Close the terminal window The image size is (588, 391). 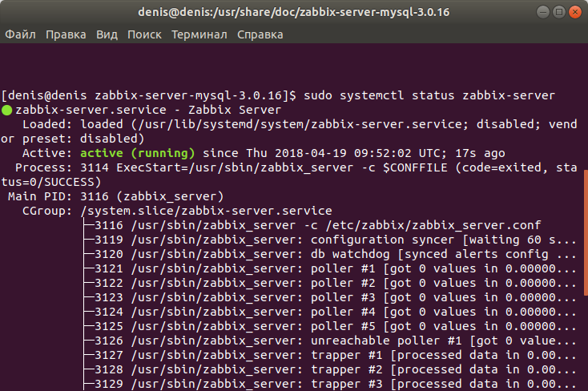[x=575, y=12]
